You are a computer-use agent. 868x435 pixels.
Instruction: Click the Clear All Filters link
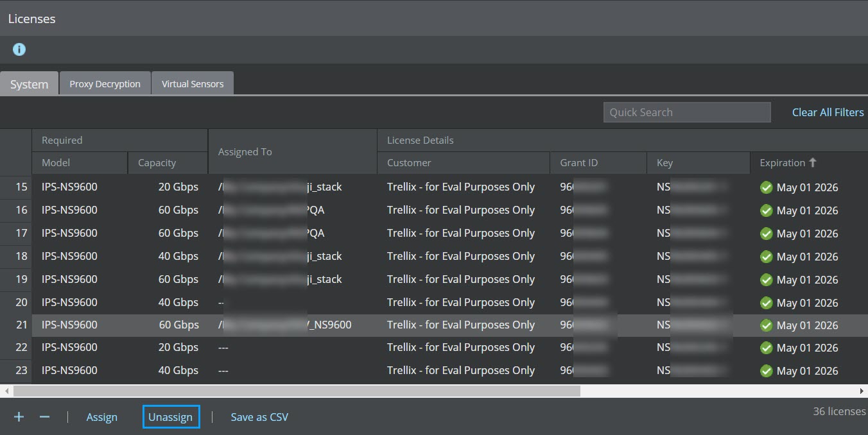coord(828,112)
